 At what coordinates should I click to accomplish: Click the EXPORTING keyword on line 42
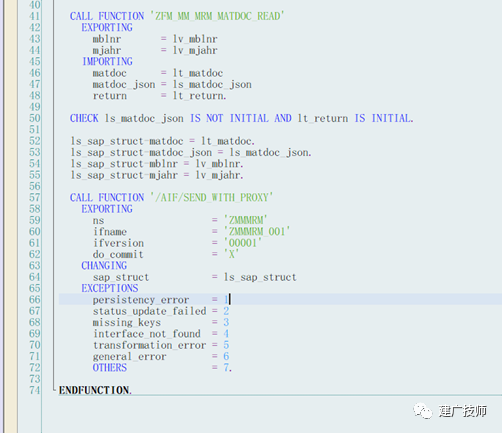[x=107, y=27]
